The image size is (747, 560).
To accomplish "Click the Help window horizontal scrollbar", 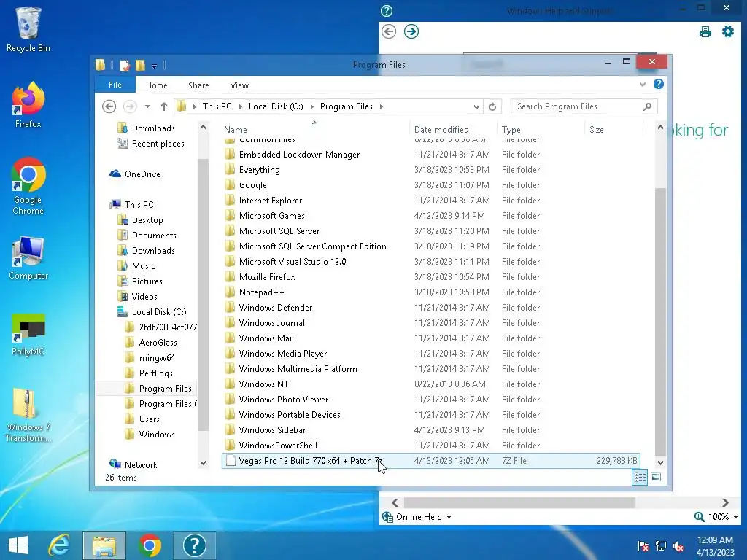I will pyautogui.click(x=519, y=503).
